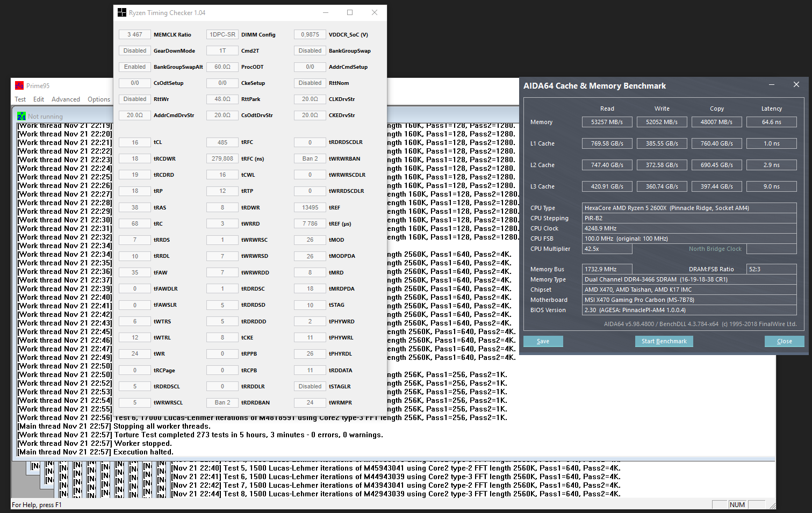The image size is (812, 513).
Task: Select the L2 Cache Write value
Action: (662, 165)
